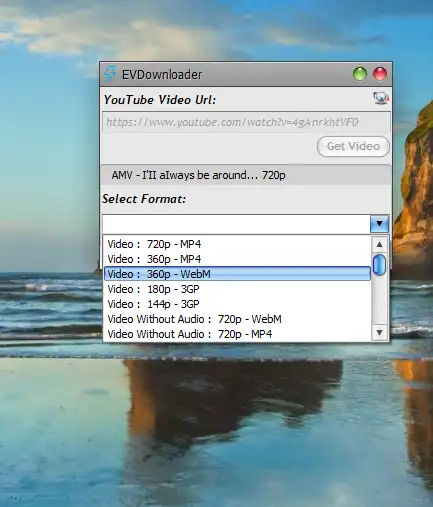Click the EVDownloader lightning logo icon
433x507 pixels.
pyautogui.click(x=110, y=74)
